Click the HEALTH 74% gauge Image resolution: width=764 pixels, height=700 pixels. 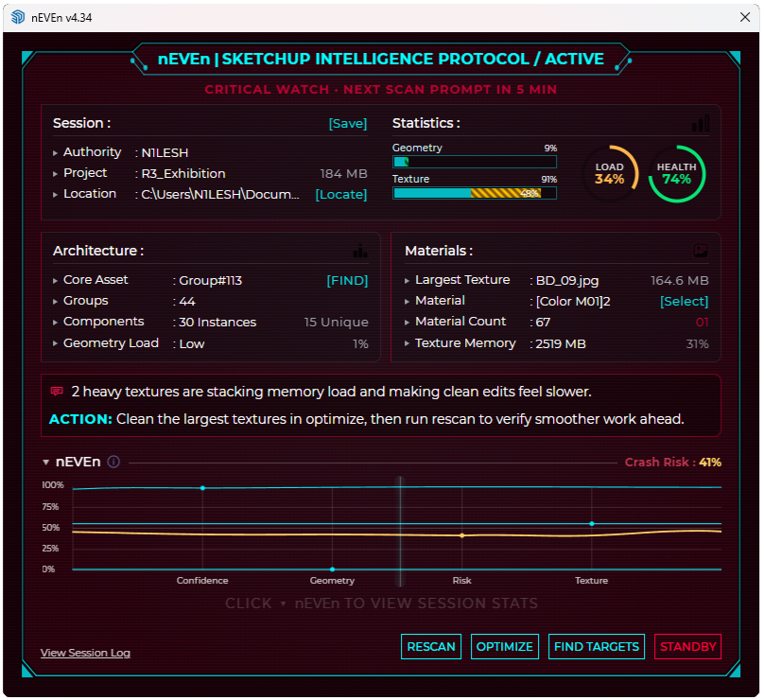click(677, 173)
